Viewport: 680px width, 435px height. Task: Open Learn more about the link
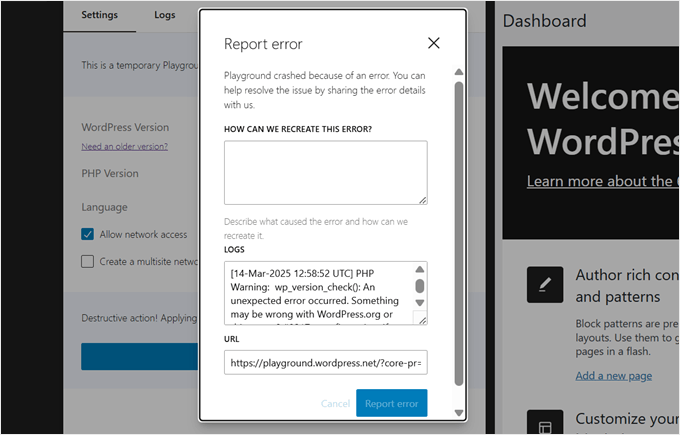(603, 181)
